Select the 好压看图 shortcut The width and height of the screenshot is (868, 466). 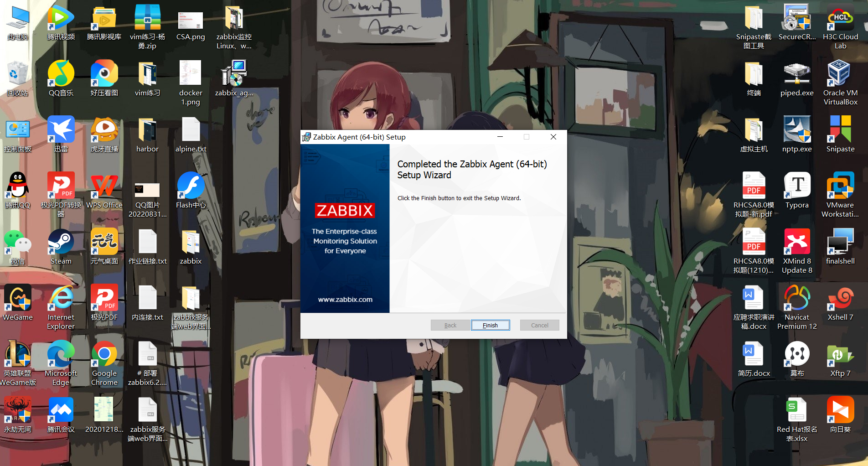pyautogui.click(x=104, y=78)
